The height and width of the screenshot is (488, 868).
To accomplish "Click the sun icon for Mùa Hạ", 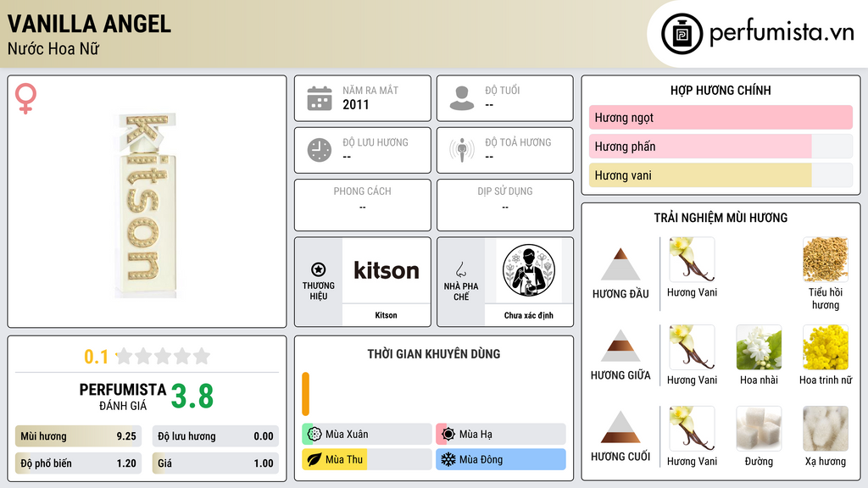I will coord(448,434).
